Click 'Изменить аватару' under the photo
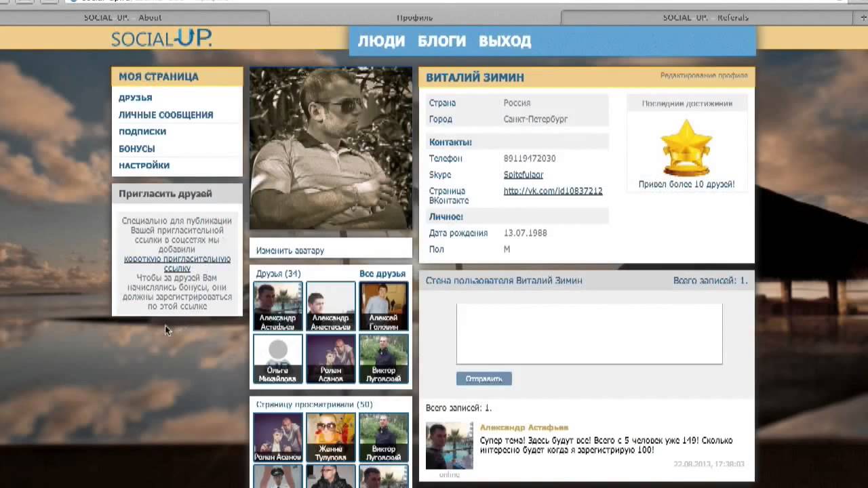Viewport: 868px width, 488px height. [290, 250]
